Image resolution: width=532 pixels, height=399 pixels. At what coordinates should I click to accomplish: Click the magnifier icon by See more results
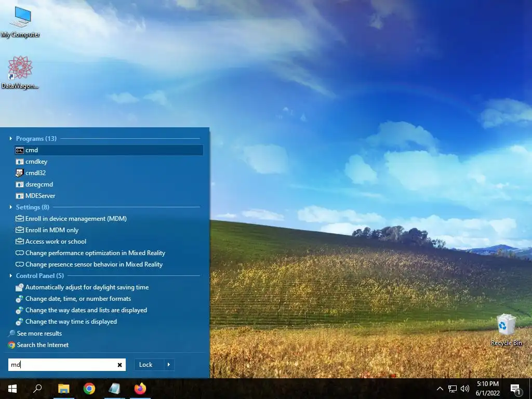(x=12, y=334)
